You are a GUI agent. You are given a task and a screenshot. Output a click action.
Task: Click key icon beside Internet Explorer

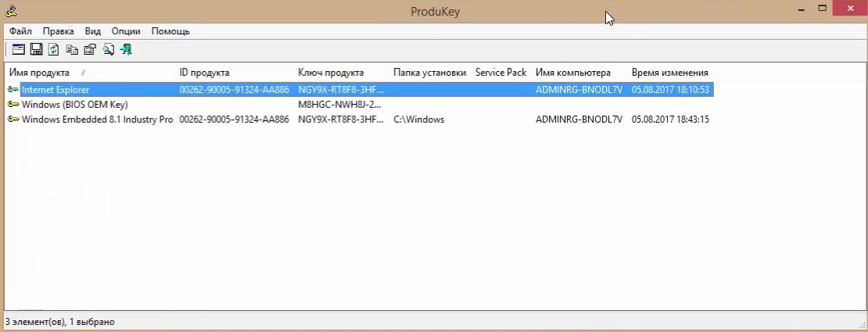pos(13,90)
